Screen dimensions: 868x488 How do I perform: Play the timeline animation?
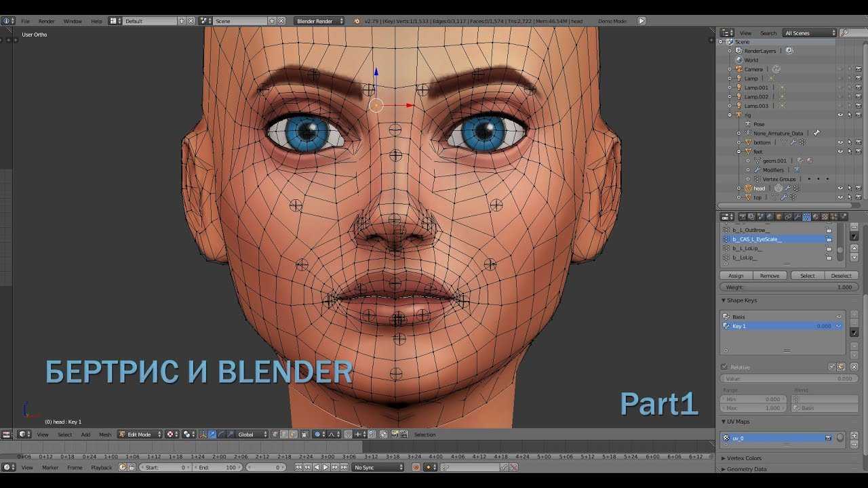(325, 467)
